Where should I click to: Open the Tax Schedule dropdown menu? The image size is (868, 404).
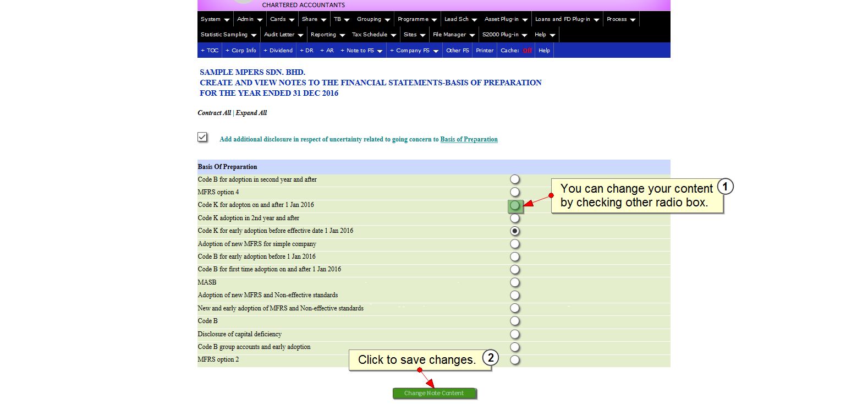point(373,35)
